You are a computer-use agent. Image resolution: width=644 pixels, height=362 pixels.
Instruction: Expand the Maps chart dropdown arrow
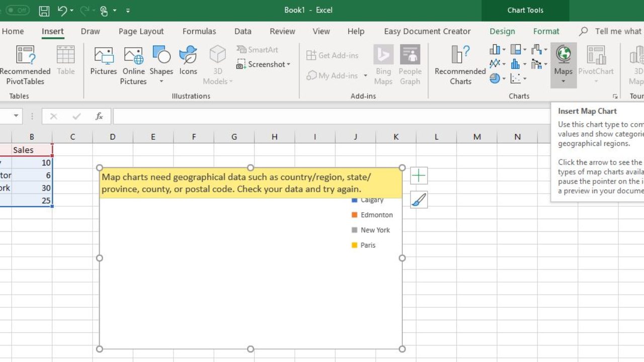click(x=563, y=81)
